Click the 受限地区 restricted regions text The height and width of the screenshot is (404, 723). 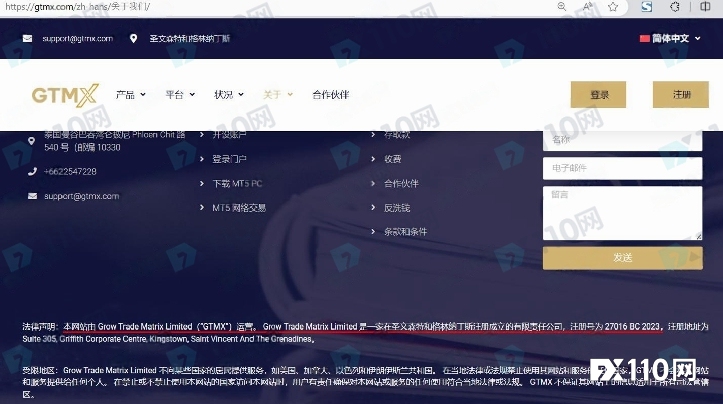coord(365,382)
